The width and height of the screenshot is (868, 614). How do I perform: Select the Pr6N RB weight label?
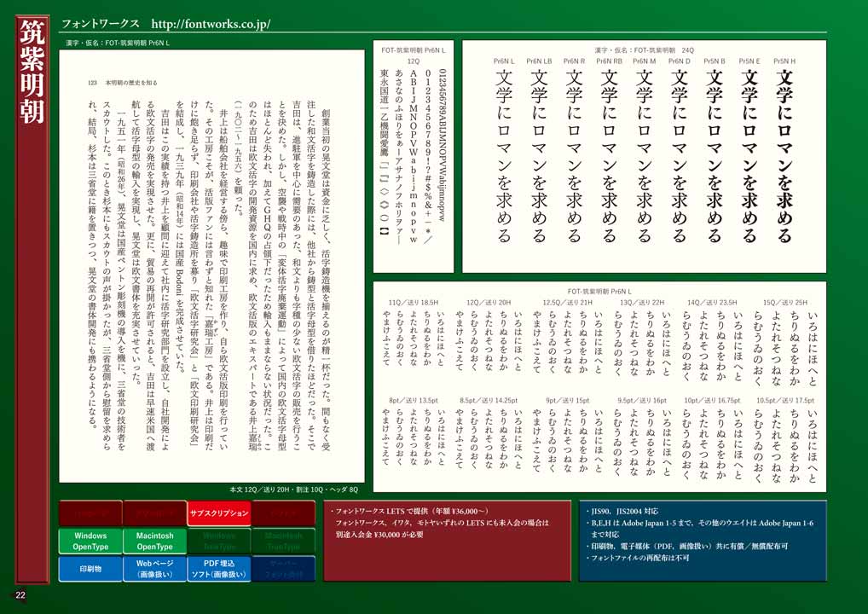(x=609, y=61)
